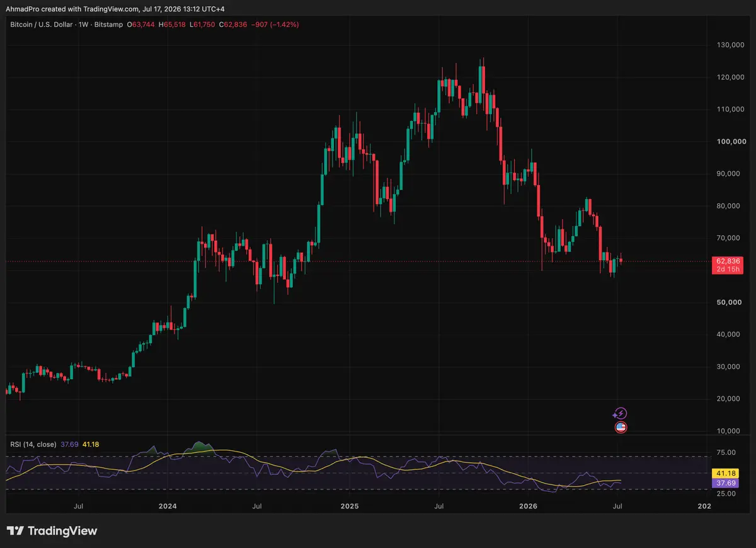
Task: Click the Jul label between 2025 and 2026
Action: 438,506
